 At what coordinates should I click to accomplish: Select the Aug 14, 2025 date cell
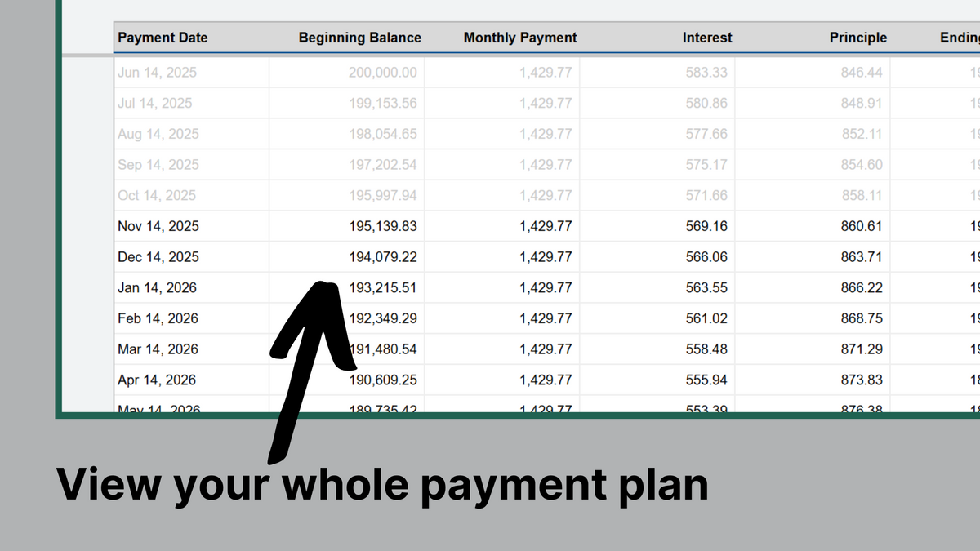pyautogui.click(x=191, y=134)
